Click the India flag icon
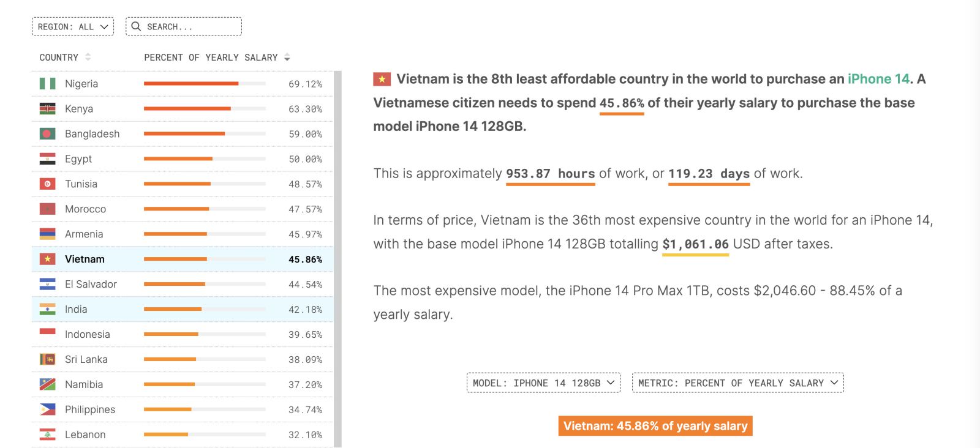 [49, 309]
